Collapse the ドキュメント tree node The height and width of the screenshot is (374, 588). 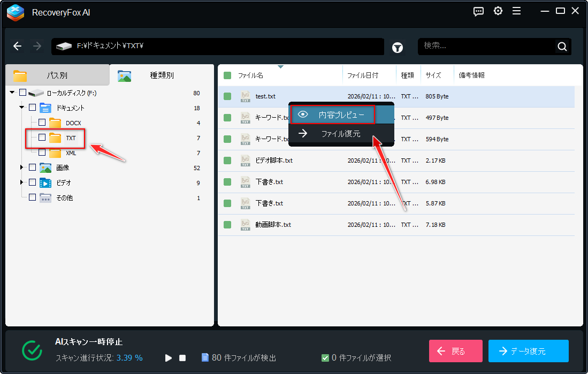(22, 108)
